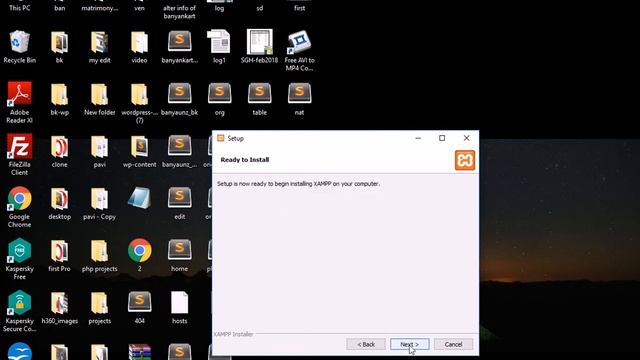
Task: Select the banyaunz_... file under banyaunz_bk
Action: [x=180, y=146]
